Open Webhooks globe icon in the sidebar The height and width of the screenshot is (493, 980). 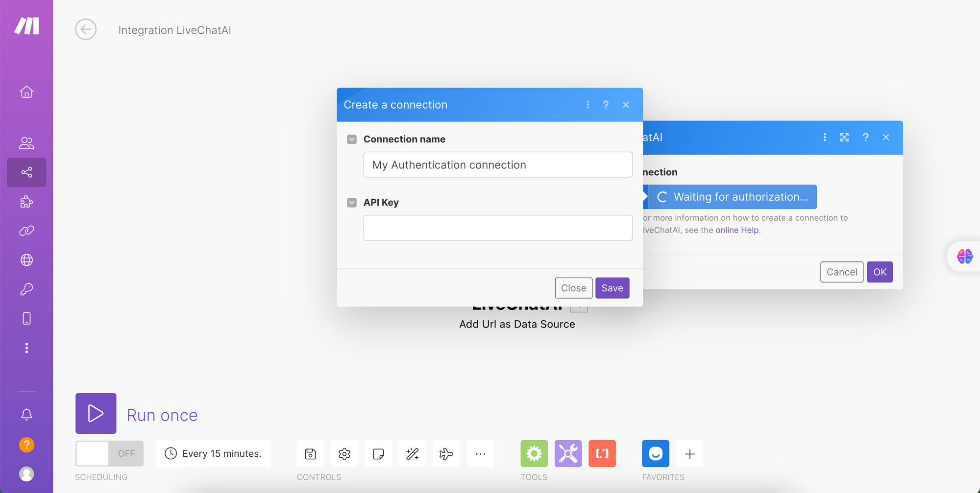[26, 260]
